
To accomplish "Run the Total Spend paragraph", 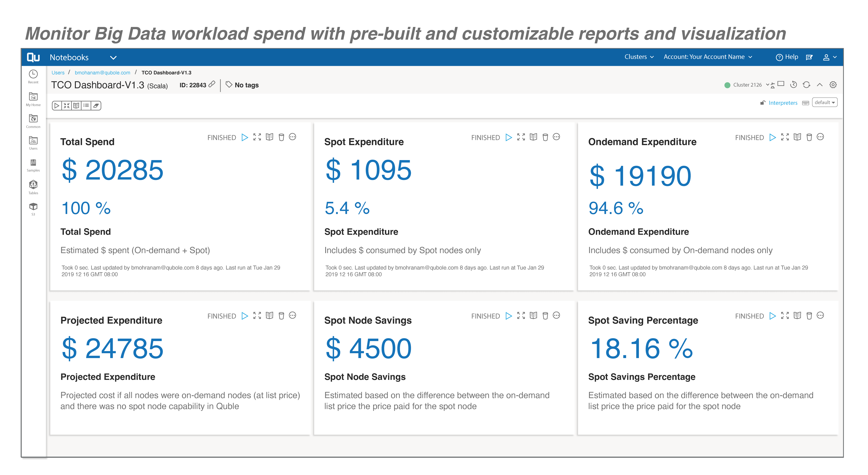I will [245, 137].
